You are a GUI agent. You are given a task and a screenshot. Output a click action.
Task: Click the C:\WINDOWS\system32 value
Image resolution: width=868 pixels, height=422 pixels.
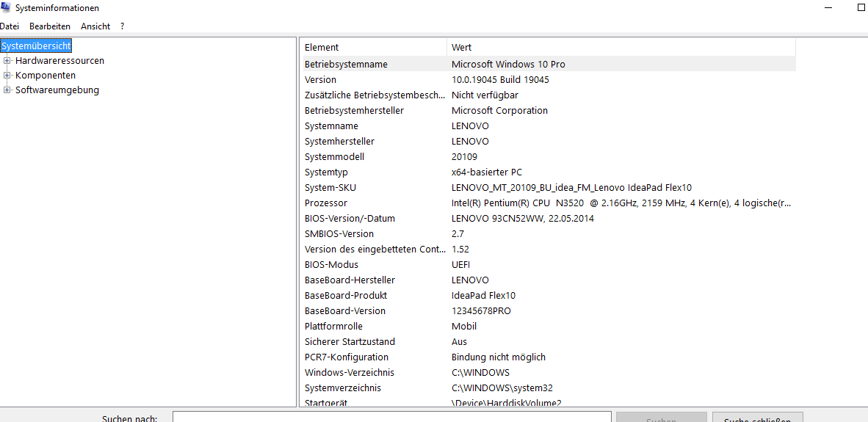coord(502,389)
